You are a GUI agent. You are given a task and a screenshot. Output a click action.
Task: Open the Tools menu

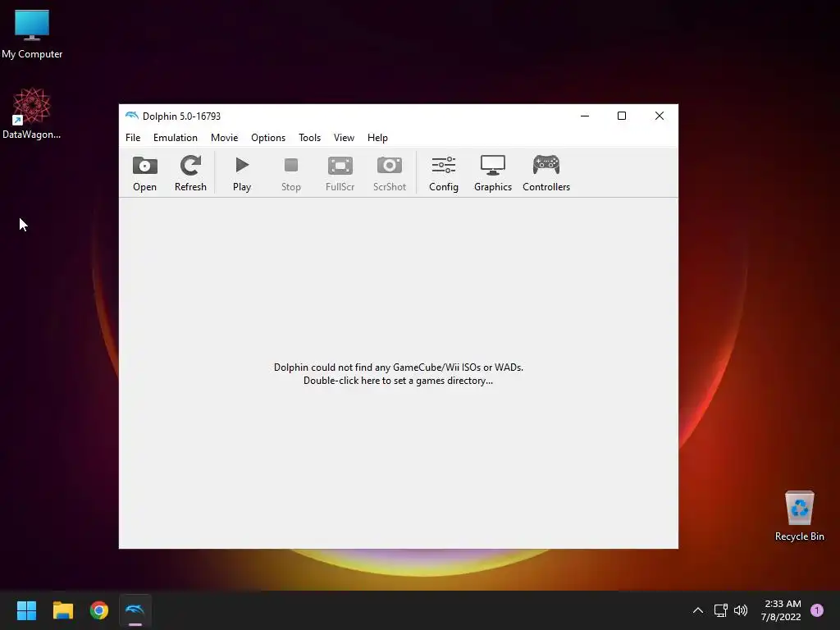click(x=309, y=138)
